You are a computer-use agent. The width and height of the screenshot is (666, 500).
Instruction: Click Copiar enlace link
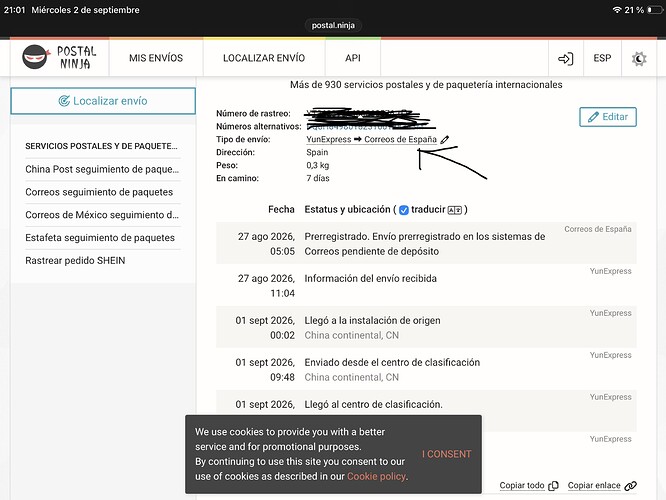point(594,485)
